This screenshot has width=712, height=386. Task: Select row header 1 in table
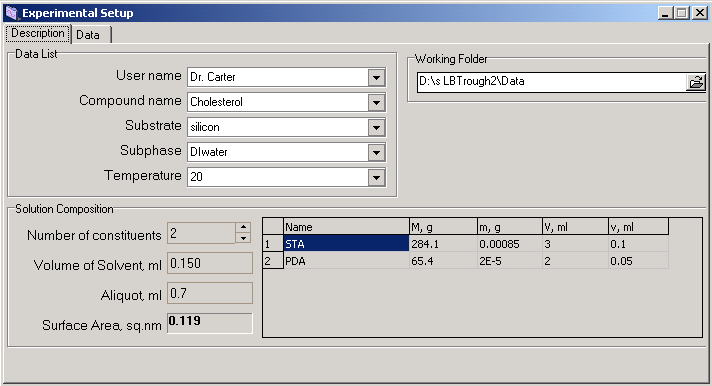(273, 243)
